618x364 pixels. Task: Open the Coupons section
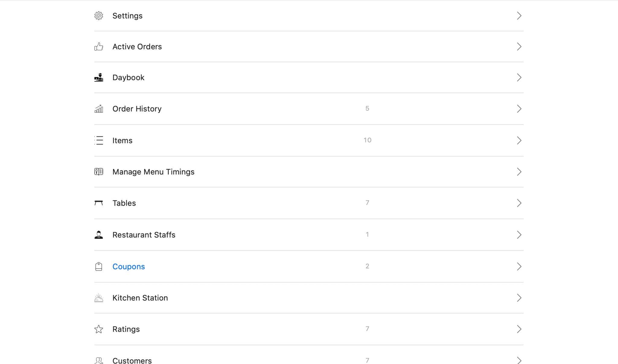(x=129, y=266)
